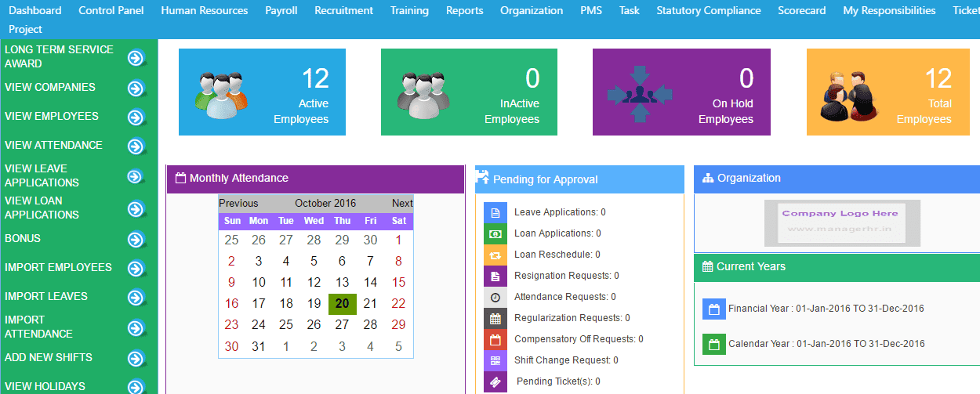Click the Regularization Requests calendar icon
The image size is (980, 394).
[495, 318]
